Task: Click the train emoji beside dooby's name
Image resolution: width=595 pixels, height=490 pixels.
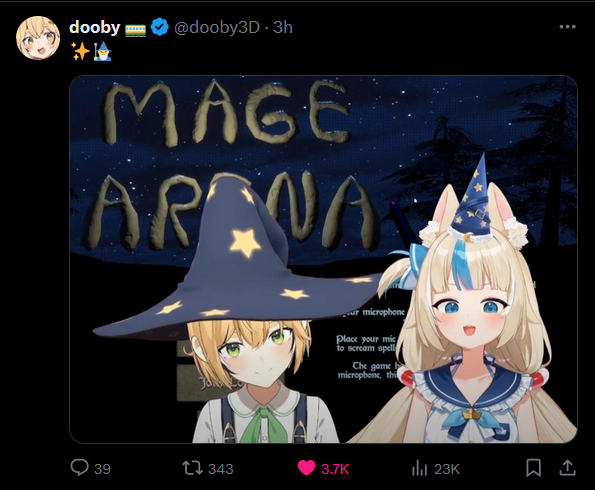Action: click(135, 30)
